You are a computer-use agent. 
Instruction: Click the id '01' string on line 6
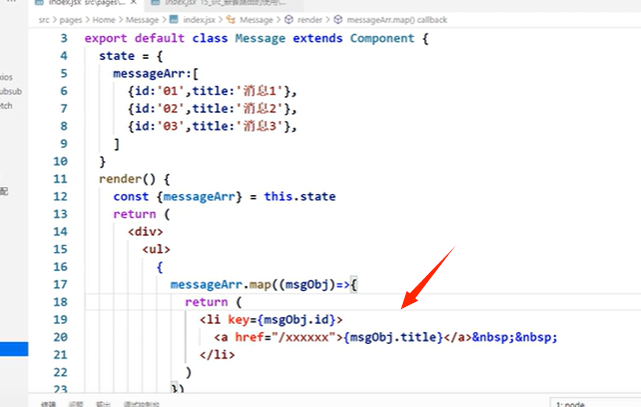coord(170,91)
